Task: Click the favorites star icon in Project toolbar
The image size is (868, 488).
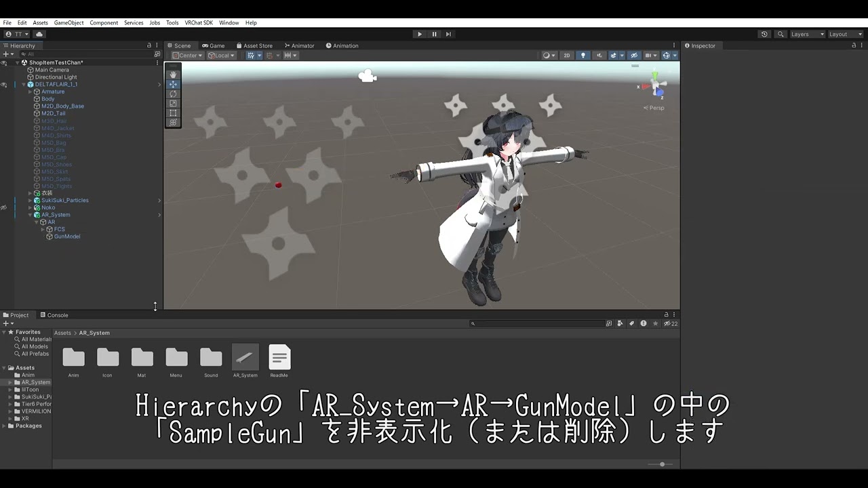Action: tap(655, 324)
